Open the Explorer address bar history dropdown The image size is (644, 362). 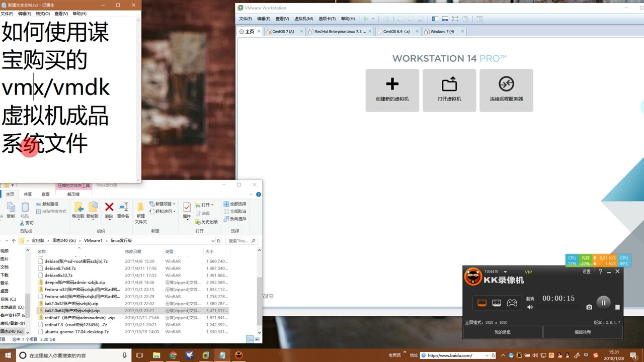tap(212, 241)
